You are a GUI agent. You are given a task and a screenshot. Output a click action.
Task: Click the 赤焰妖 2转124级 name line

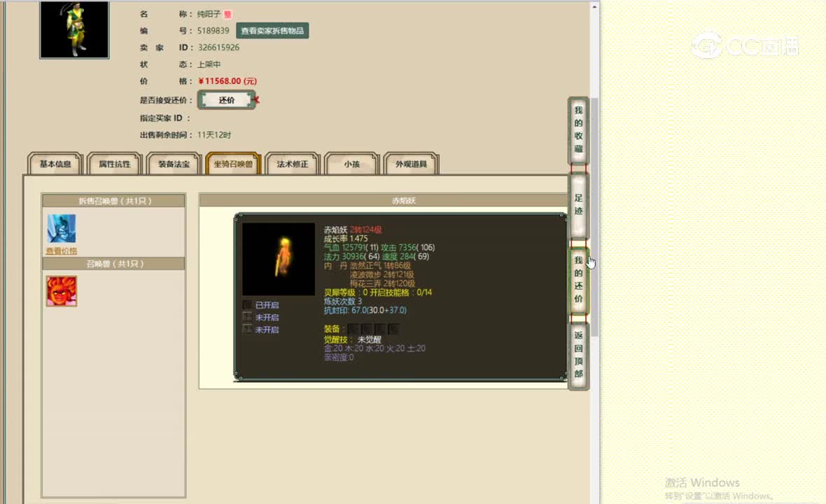pos(353,230)
